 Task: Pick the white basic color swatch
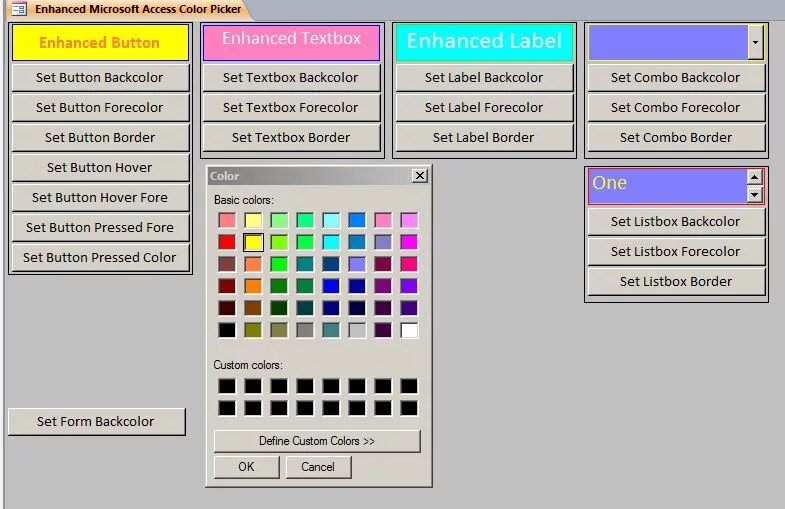[409, 330]
